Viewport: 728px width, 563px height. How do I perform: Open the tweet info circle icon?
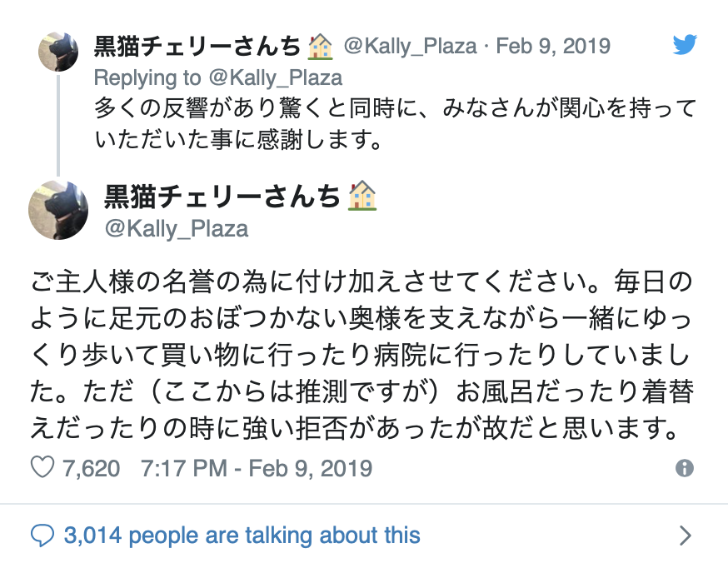pyautogui.click(x=685, y=468)
